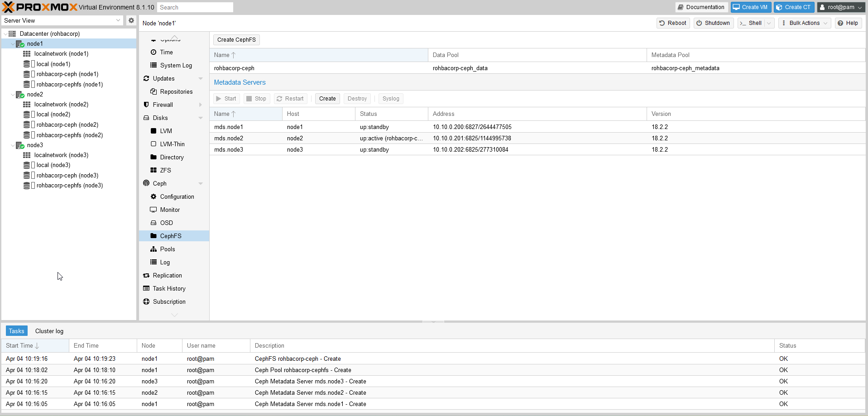Expand the Firewall menu section
Screen dimensions: 868x416
201,105
